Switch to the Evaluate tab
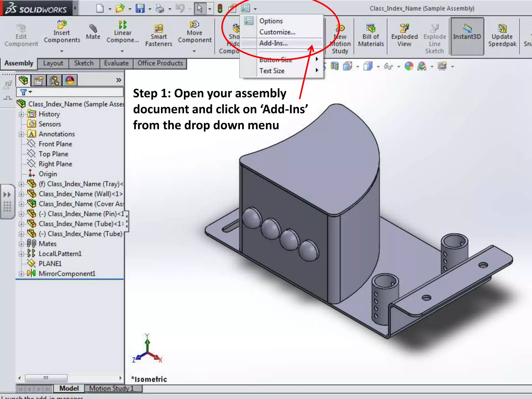Image resolution: width=532 pixels, height=399 pixels. (116, 63)
